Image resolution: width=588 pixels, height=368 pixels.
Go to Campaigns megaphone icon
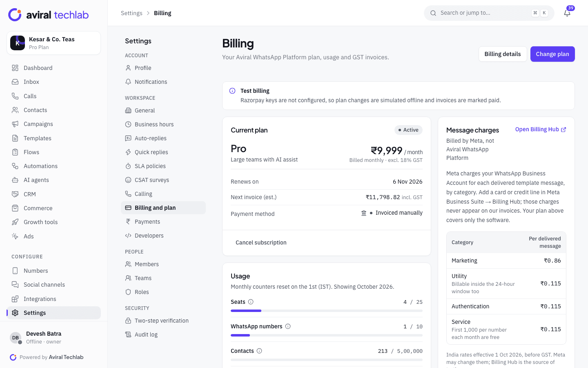15,124
